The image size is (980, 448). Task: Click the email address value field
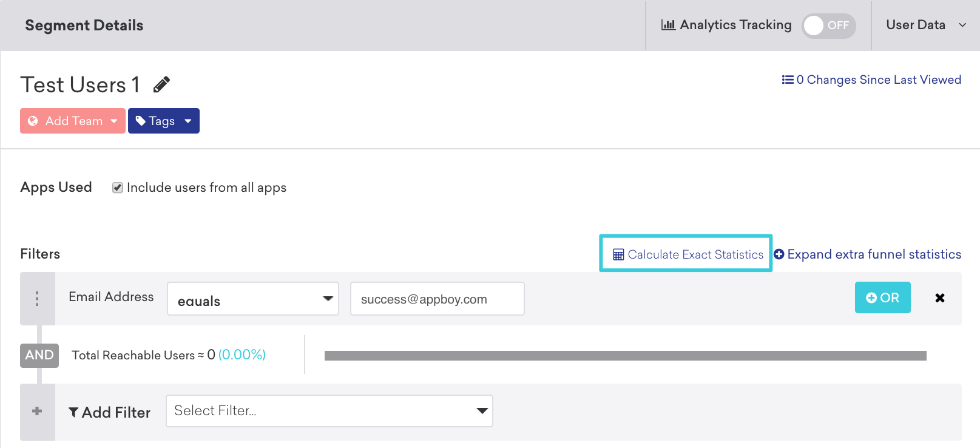click(x=438, y=299)
